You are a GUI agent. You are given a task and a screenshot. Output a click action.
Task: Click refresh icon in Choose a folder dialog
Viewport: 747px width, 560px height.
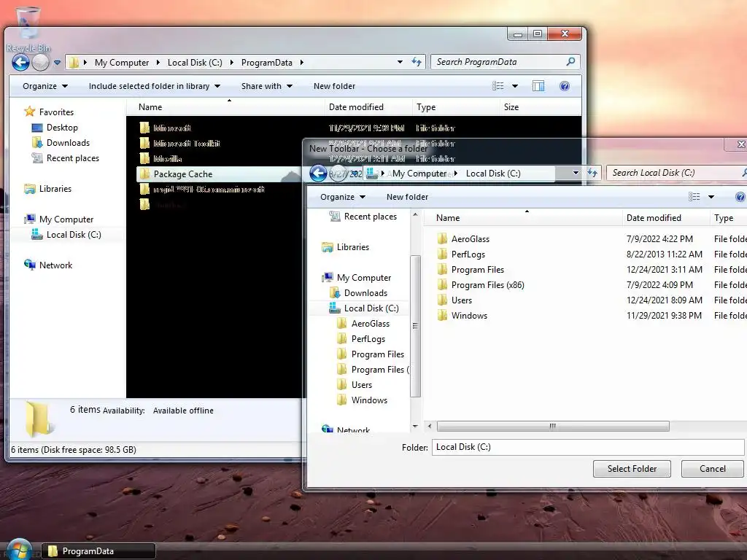(592, 173)
